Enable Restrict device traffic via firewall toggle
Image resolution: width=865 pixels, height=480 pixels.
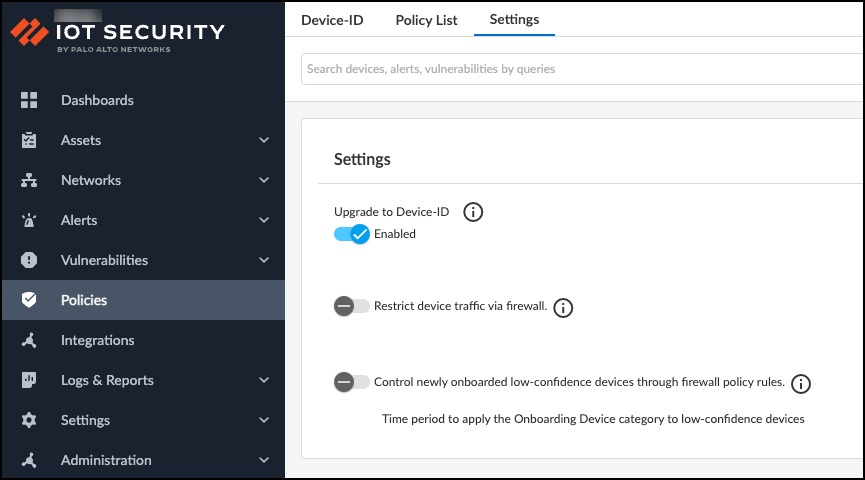point(351,306)
